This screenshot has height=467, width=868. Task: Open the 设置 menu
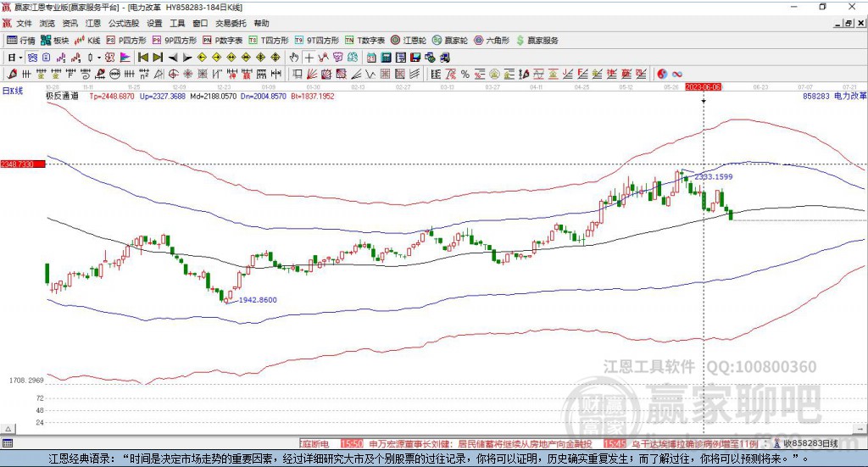coord(154,23)
